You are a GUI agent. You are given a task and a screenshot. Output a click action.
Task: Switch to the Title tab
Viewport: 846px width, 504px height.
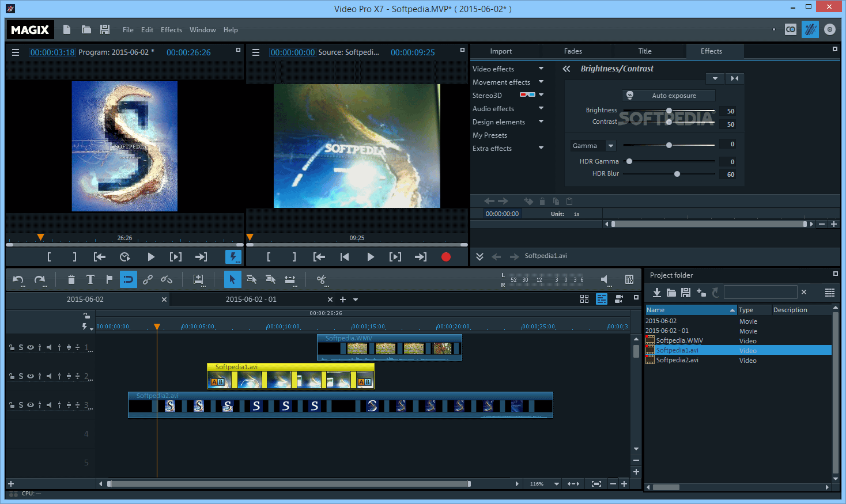point(645,51)
